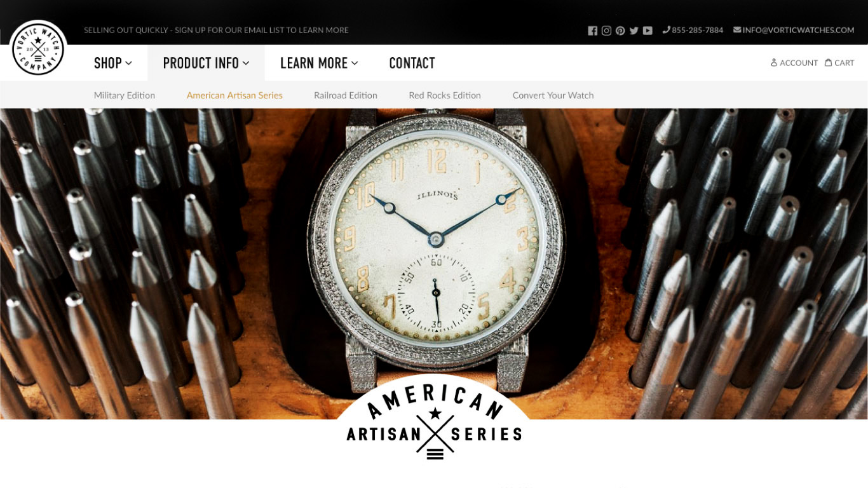Open the Facebook social icon

pos(592,30)
